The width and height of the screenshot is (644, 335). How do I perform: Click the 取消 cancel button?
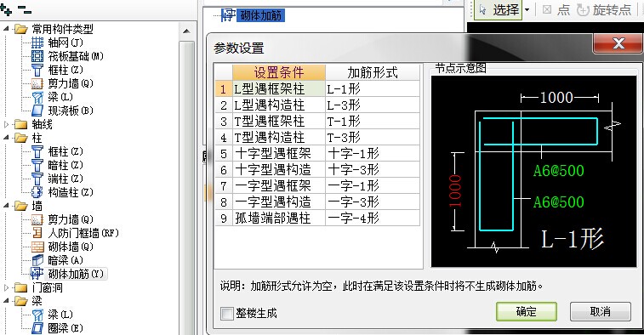coord(600,311)
